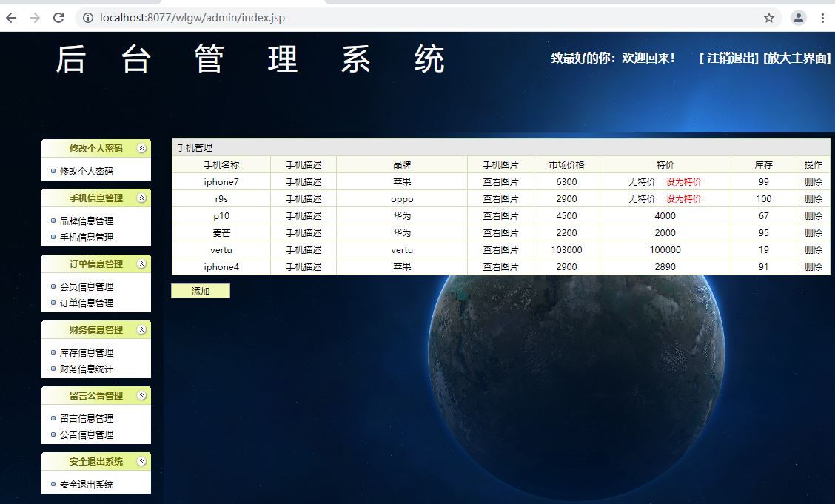View 查看图片 for vertu

click(x=500, y=250)
